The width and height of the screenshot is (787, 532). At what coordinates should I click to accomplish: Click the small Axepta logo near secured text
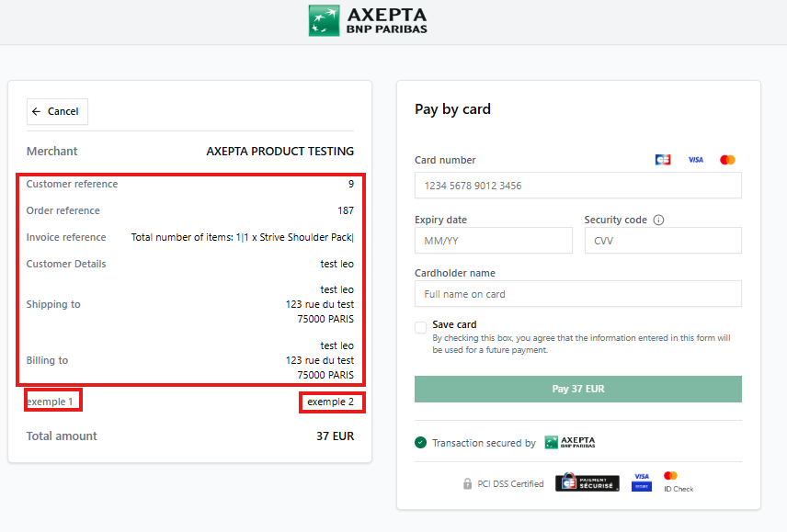point(570,442)
